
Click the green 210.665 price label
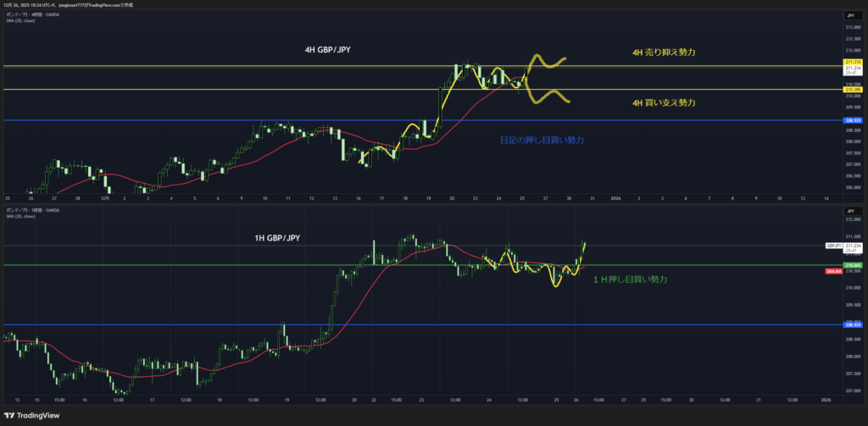coord(852,265)
